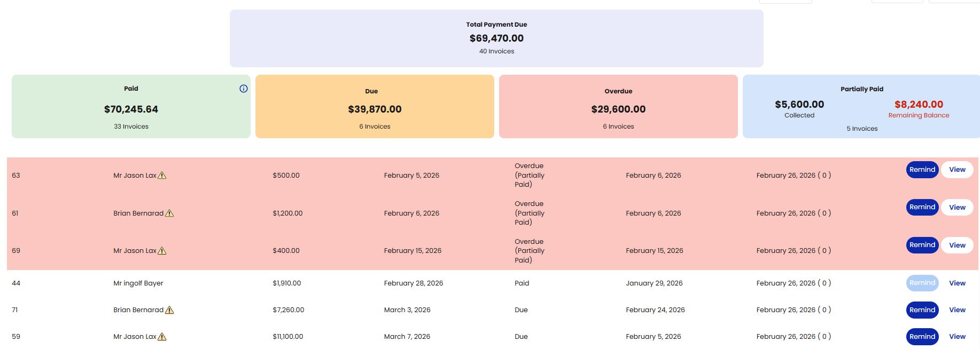The image size is (980, 357).
Task: View invoice 63 details
Action: click(x=957, y=170)
